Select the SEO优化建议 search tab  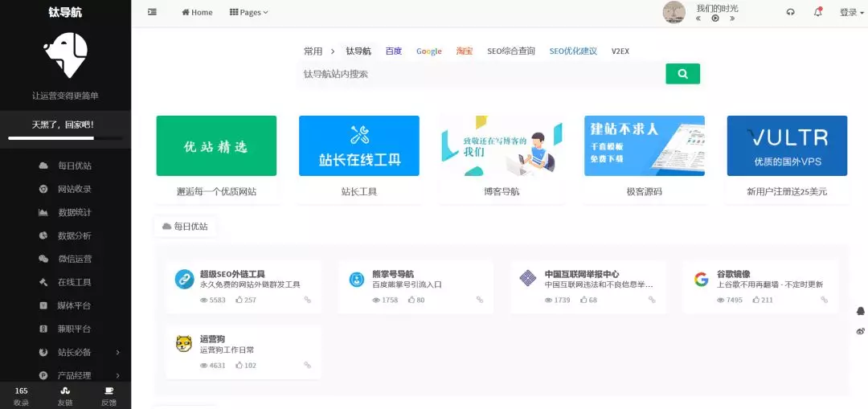click(x=573, y=51)
